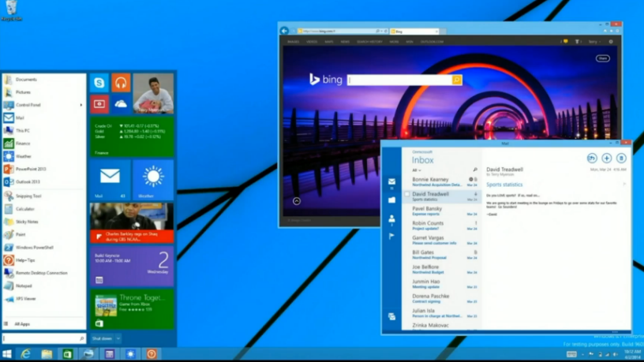Image resolution: width=644 pixels, height=362 pixels.
Task: Click the Internet Explorer taskbar icon
Action: (26, 354)
